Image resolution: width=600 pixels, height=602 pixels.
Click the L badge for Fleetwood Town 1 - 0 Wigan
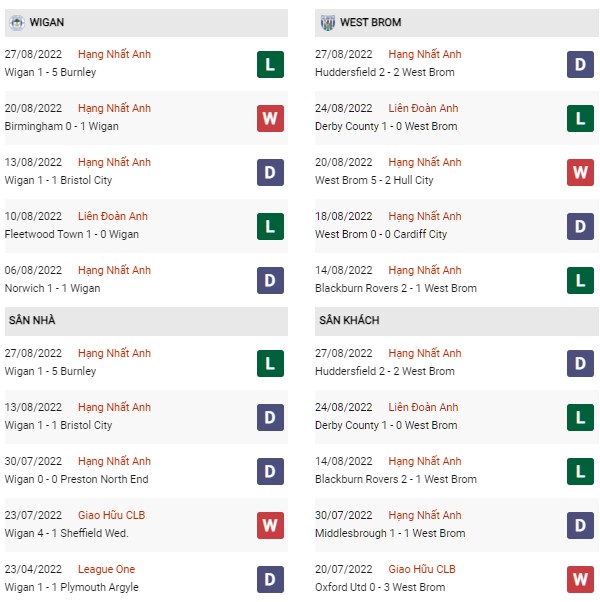[270, 227]
